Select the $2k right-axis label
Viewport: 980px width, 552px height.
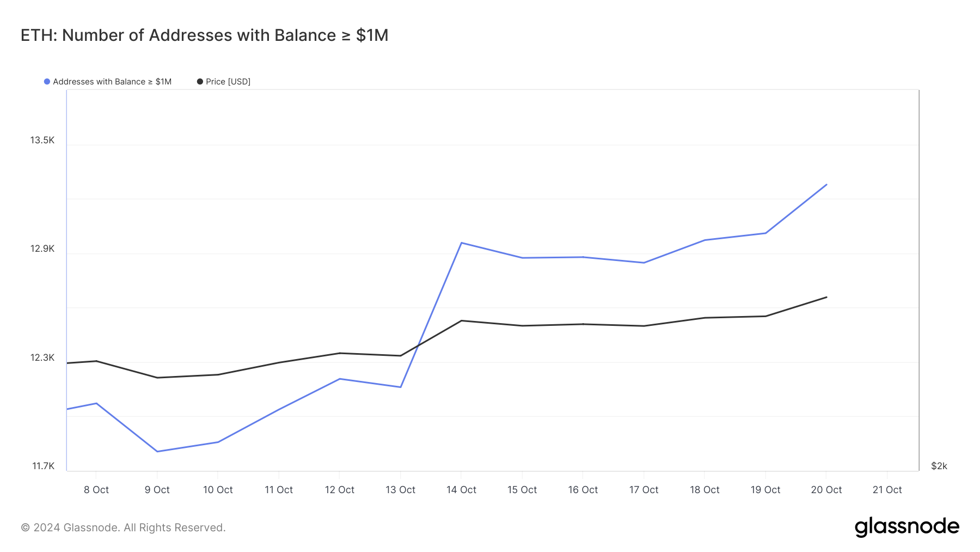coord(938,466)
